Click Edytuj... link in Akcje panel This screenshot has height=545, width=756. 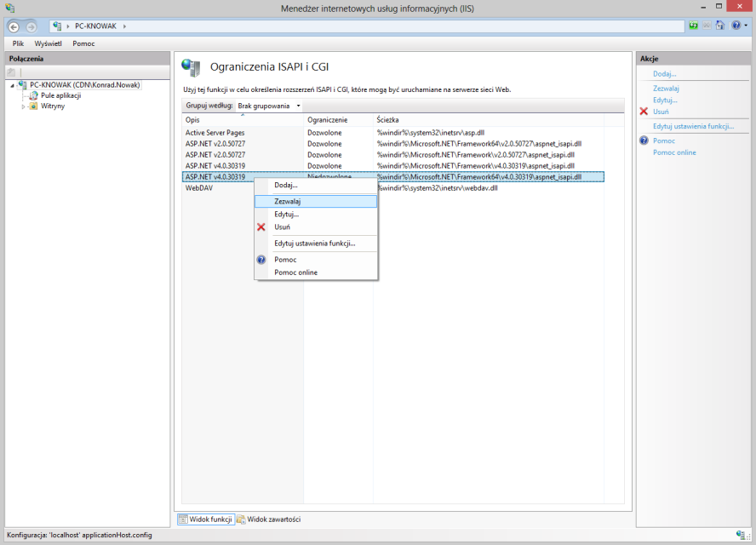[665, 100]
